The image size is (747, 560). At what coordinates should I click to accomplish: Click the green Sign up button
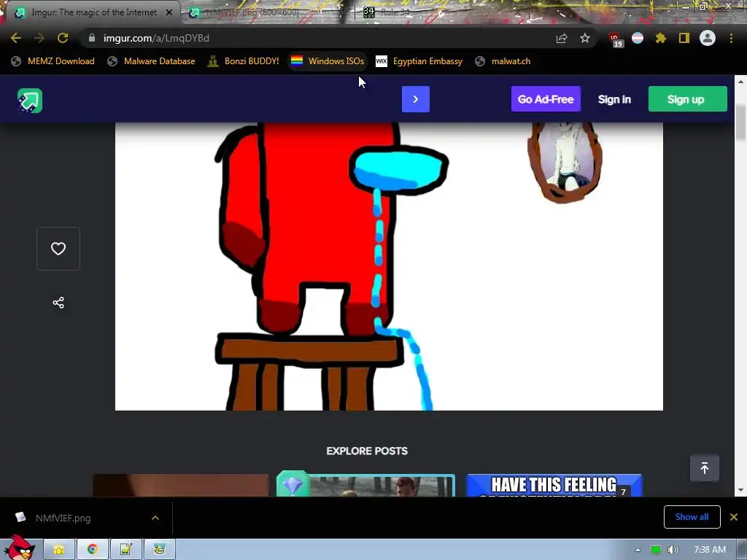[x=687, y=99]
